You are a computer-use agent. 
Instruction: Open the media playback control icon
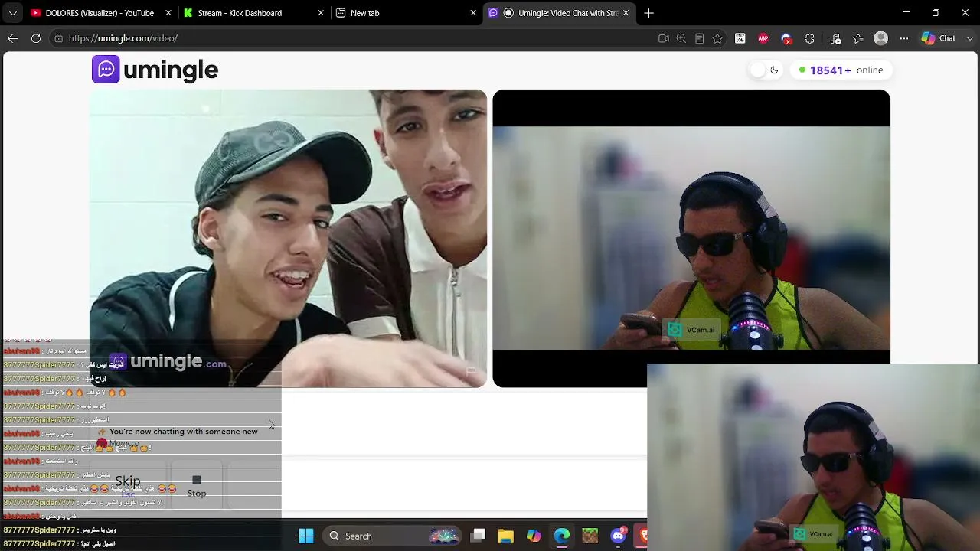click(835, 38)
